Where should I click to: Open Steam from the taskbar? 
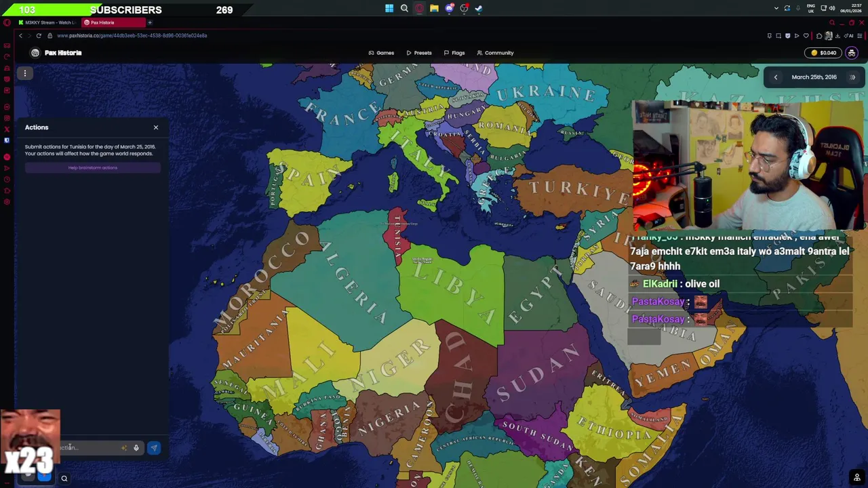[x=479, y=9]
